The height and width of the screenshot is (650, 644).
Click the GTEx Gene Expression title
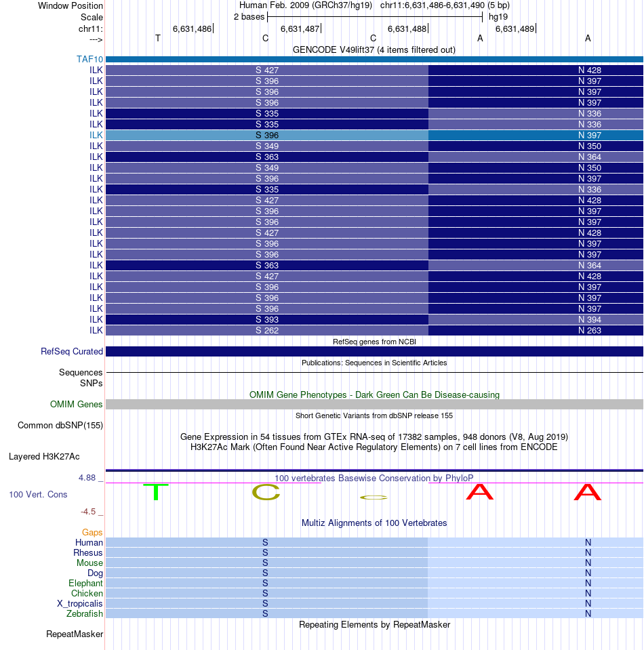(x=374, y=436)
